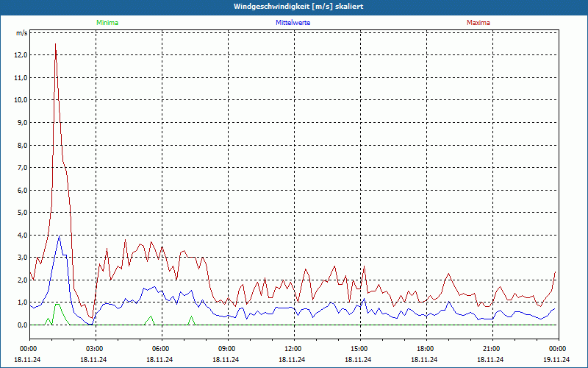The height and width of the screenshot is (368, 588).
Task: Click the 10,0 y-axis value
Action: tap(21, 100)
